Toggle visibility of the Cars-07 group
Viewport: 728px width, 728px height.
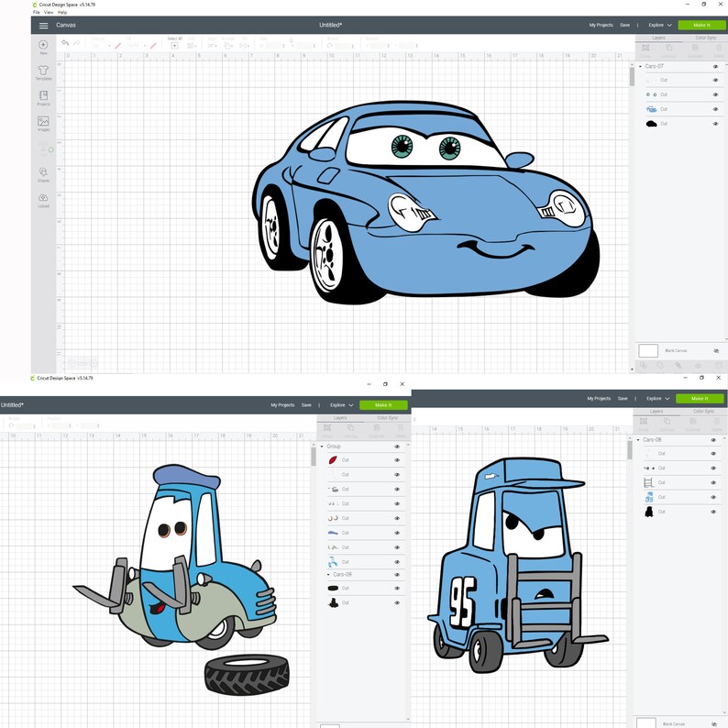pyautogui.click(x=715, y=66)
